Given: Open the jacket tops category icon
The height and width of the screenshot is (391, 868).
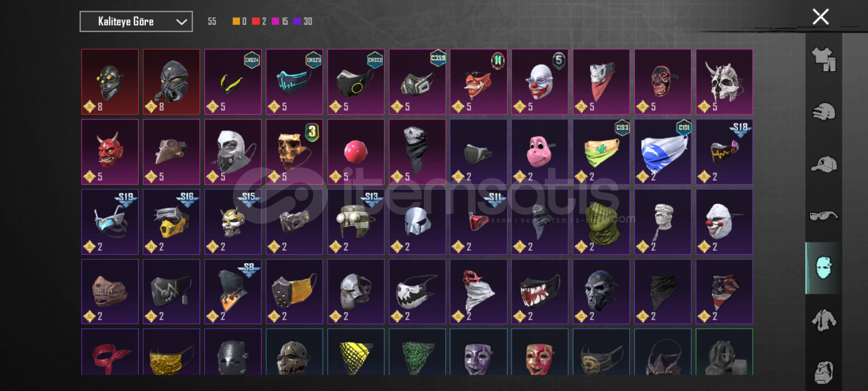Looking at the screenshot, I should pyautogui.click(x=824, y=320).
